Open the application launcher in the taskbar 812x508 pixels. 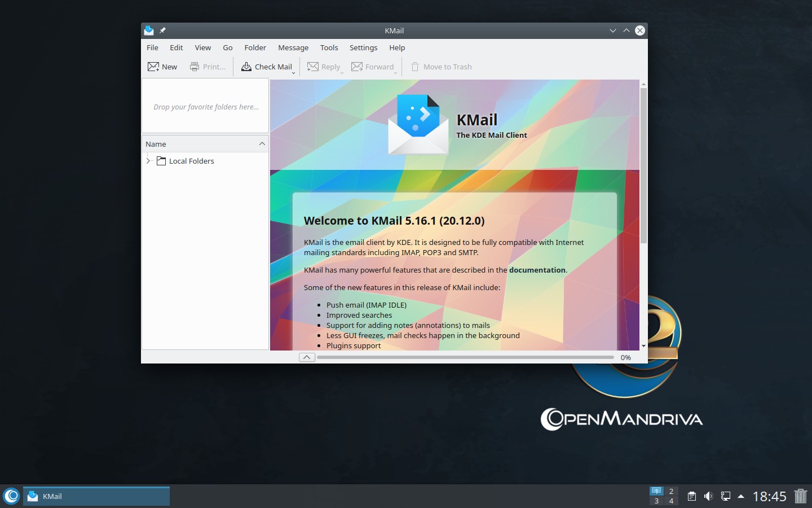coord(11,496)
